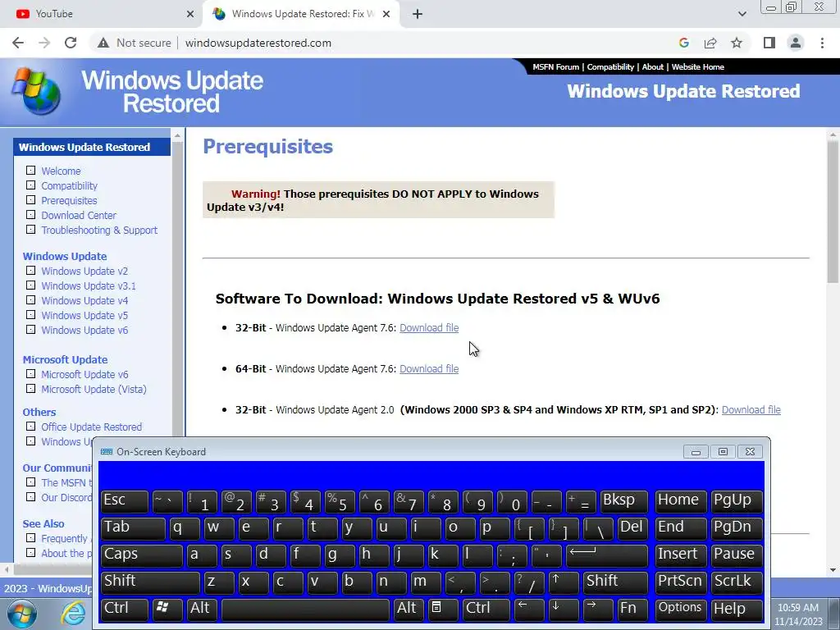
Task: Click the spacebar on on-screen keyboard
Action: coord(305,609)
